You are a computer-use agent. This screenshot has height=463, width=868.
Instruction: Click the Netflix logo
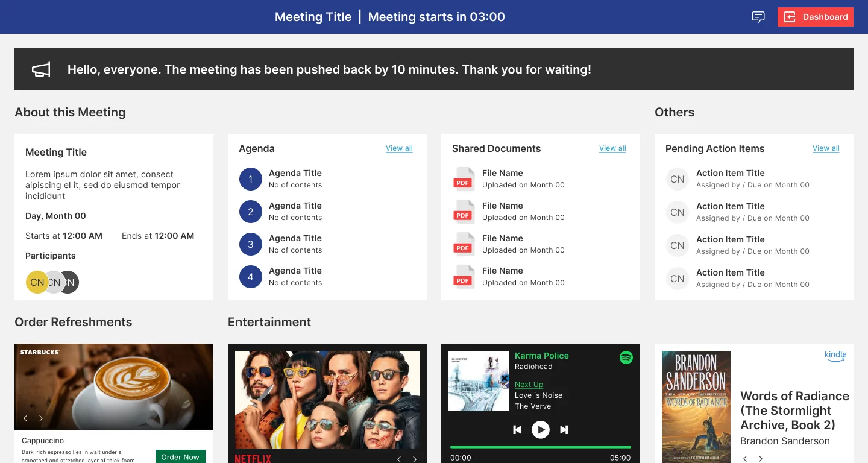click(x=253, y=458)
